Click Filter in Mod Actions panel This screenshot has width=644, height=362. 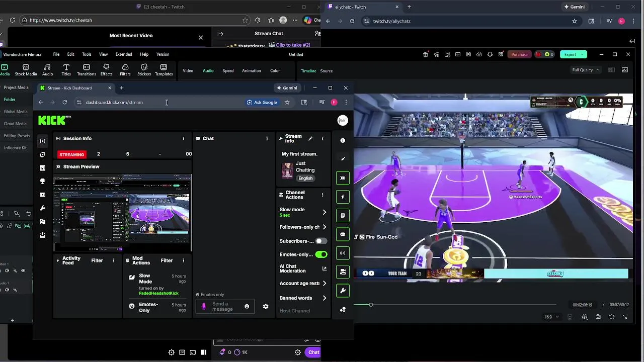pyautogui.click(x=167, y=260)
